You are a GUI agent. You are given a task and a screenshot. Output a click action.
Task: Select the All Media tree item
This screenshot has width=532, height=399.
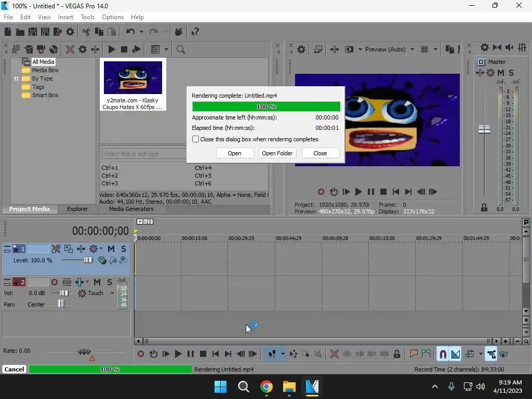pos(43,62)
